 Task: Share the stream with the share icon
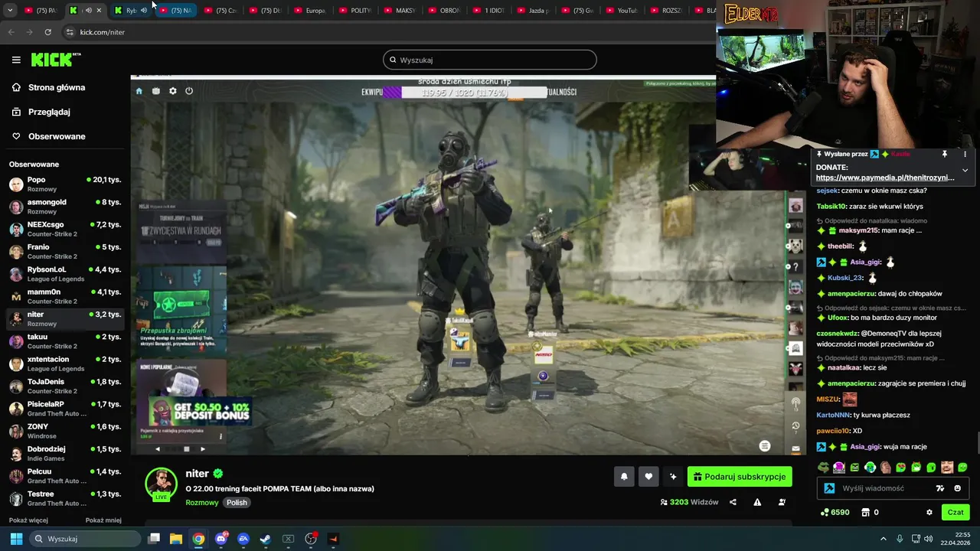pos(733,502)
